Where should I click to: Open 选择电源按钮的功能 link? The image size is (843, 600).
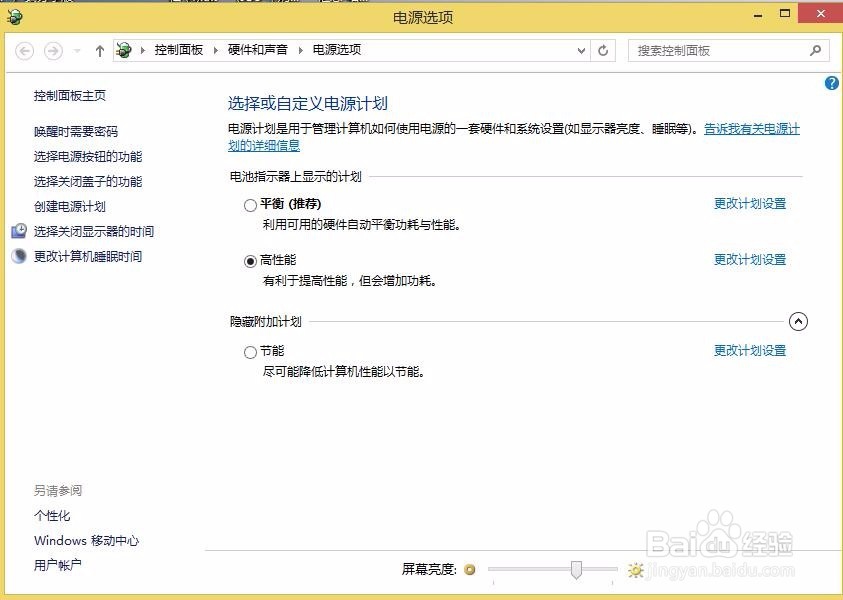click(88, 156)
